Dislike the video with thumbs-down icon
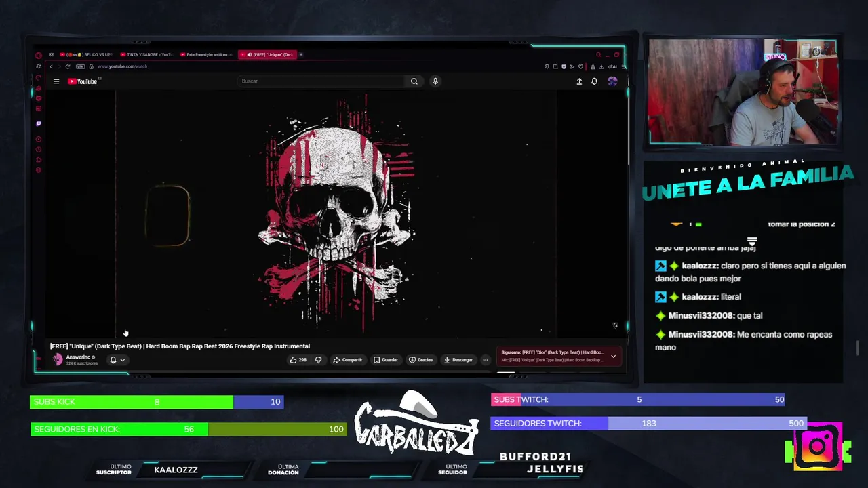The height and width of the screenshot is (488, 868). pos(318,360)
